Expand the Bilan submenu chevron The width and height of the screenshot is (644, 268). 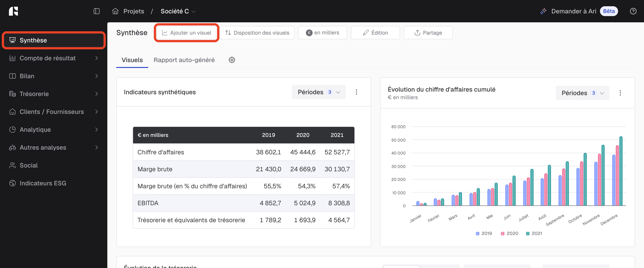click(x=97, y=76)
